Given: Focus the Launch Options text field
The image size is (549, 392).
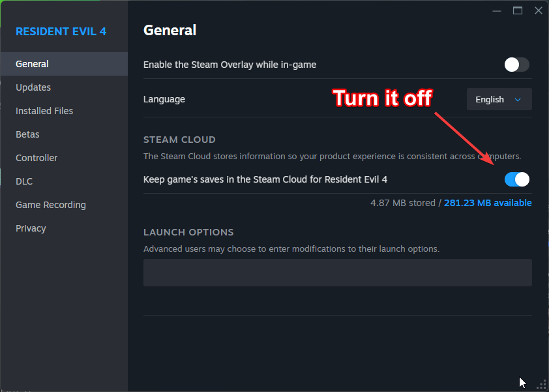Looking at the screenshot, I should click(x=337, y=273).
